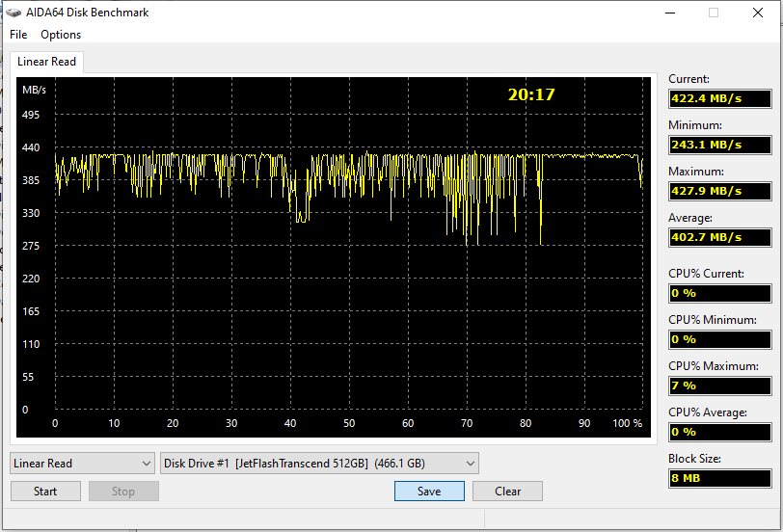The height and width of the screenshot is (532, 783).
Task: Click the Start button
Action: 45,492
